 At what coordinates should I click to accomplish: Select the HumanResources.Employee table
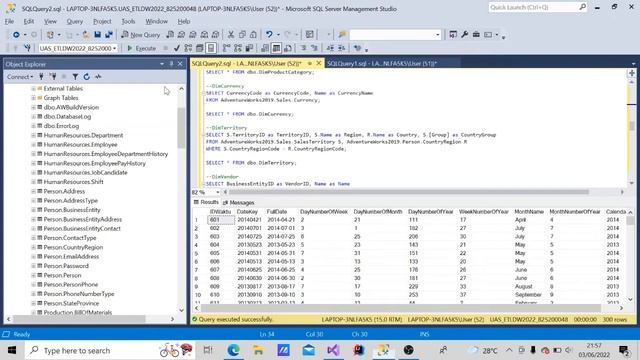point(80,144)
